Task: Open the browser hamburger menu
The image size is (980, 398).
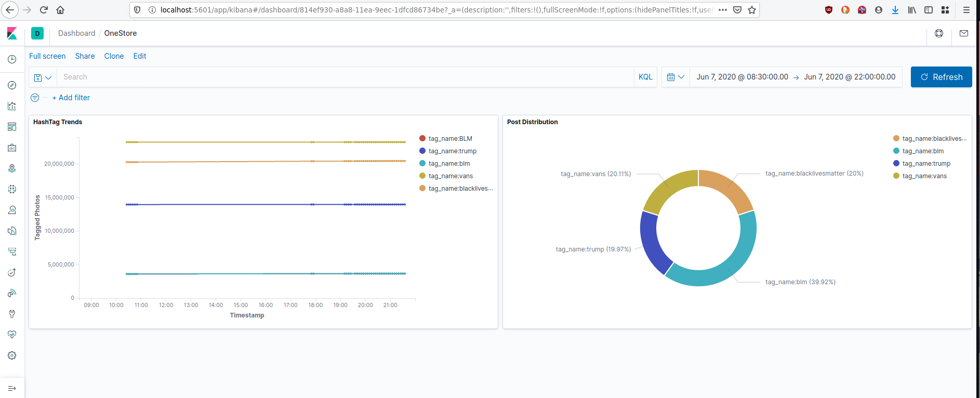Action: point(966,10)
